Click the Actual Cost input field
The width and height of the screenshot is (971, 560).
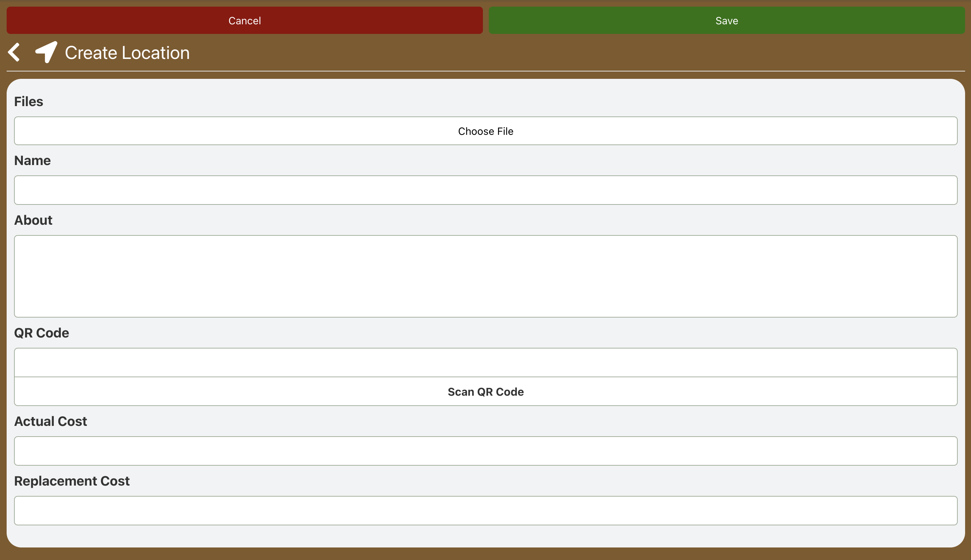click(485, 451)
